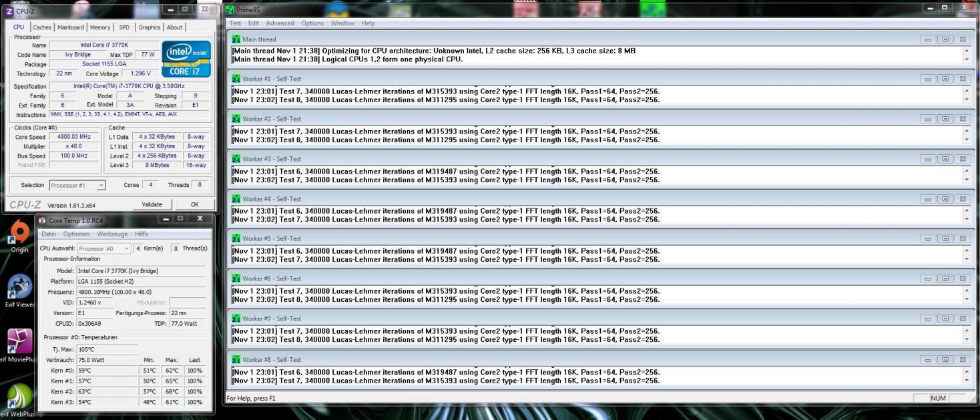Image resolution: width=980 pixels, height=420 pixels.
Task: Maximize the Worker #3 child window
Action: click(x=945, y=159)
